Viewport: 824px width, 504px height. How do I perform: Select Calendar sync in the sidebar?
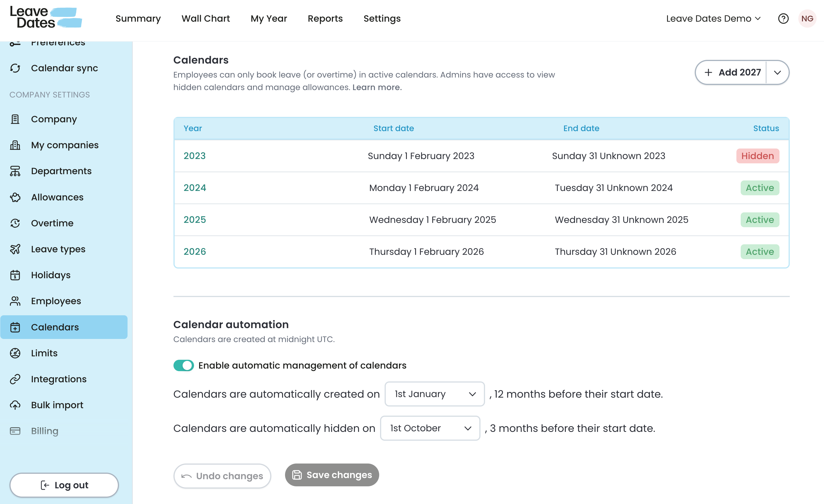(x=64, y=68)
